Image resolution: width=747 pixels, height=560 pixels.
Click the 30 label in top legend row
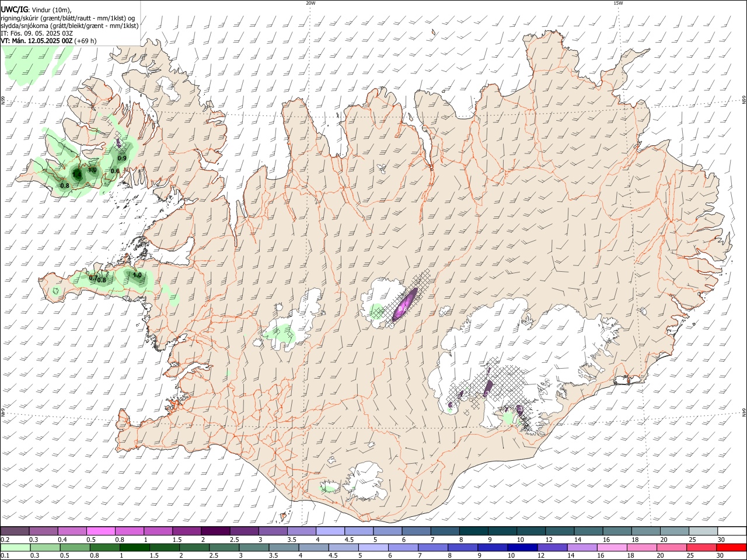721,540
